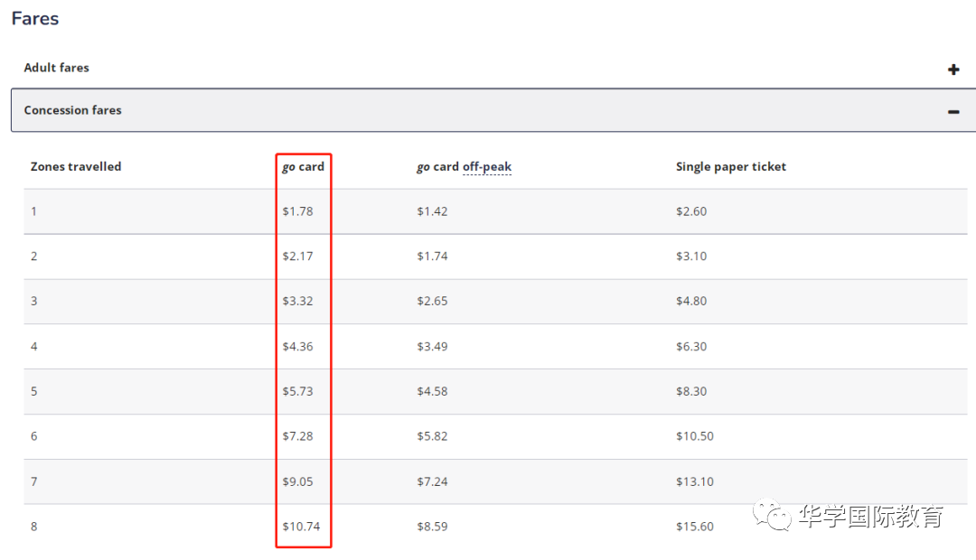
Task: Select the go card column header
Action: coord(303,167)
